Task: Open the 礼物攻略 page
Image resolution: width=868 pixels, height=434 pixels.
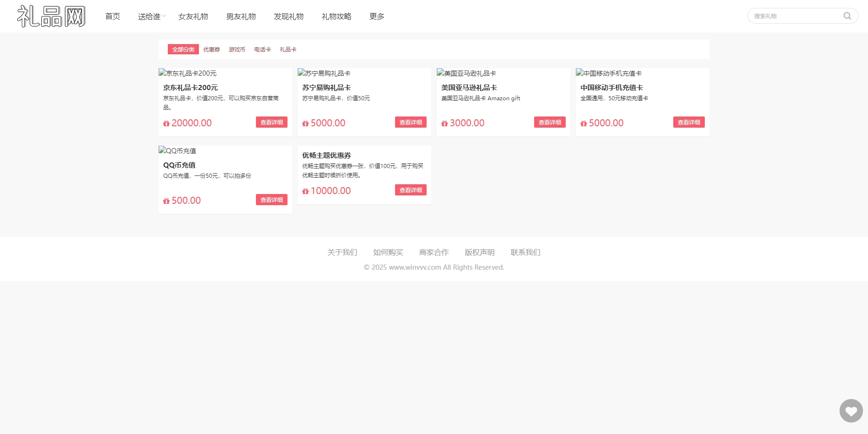Action: point(336,16)
